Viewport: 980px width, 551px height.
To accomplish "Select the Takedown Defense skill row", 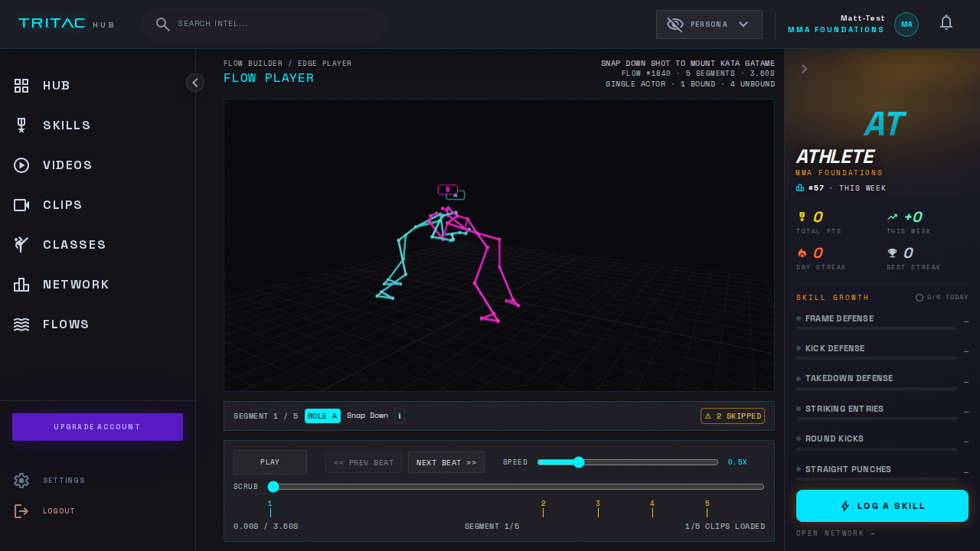I will pyautogui.click(x=882, y=381).
